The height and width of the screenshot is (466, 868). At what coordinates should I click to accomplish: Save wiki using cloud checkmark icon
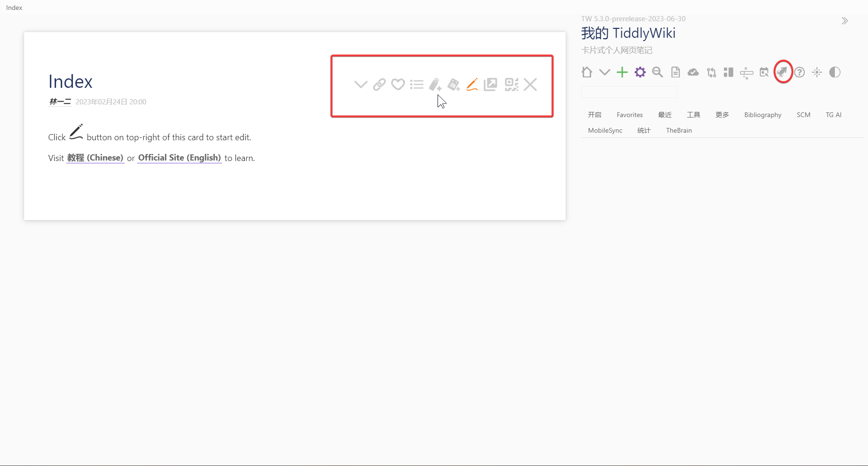click(693, 72)
